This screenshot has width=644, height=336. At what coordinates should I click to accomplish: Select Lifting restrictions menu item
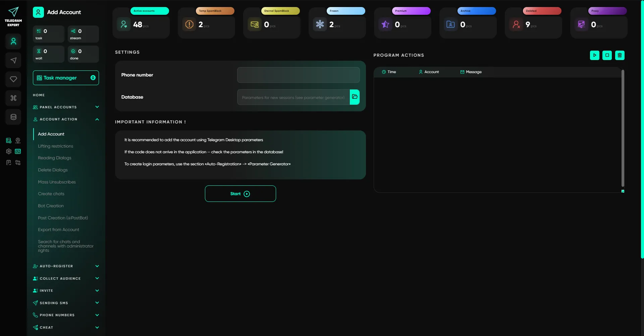pyautogui.click(x=55, y=146)
